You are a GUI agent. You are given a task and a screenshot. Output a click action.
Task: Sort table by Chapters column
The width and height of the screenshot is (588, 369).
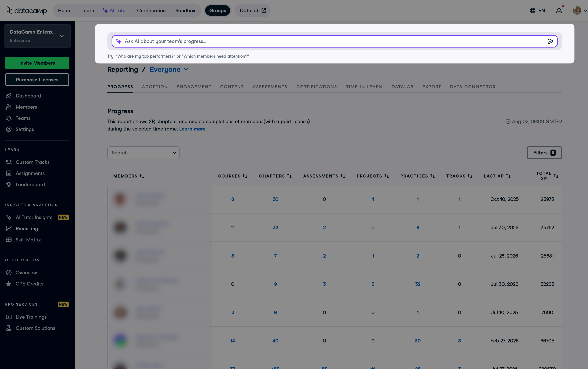[x=289, y=176]
